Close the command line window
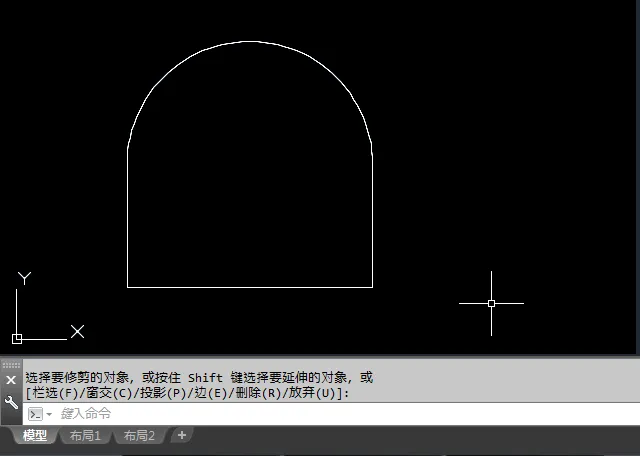Viewport: 640px width, 456px height. click(11, 380)
